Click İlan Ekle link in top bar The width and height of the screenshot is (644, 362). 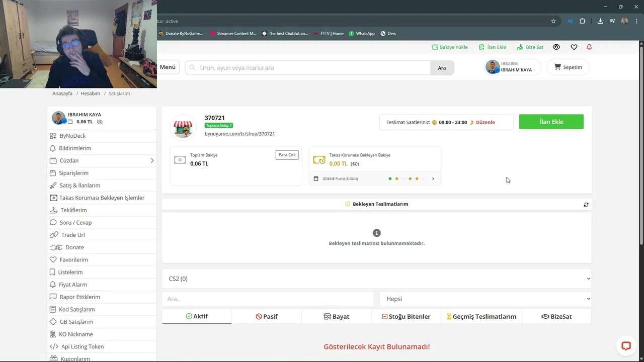(492, 47)
